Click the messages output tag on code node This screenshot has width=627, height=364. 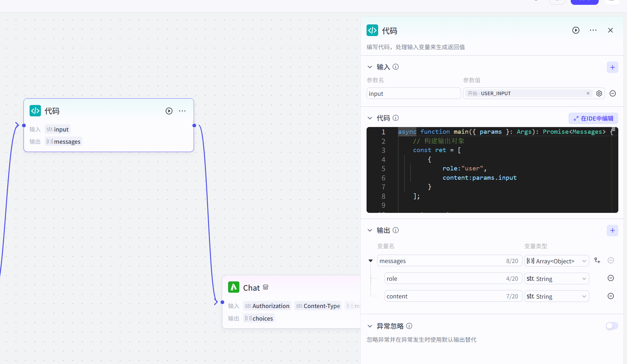pyautogui.click(x=63, y=141)
